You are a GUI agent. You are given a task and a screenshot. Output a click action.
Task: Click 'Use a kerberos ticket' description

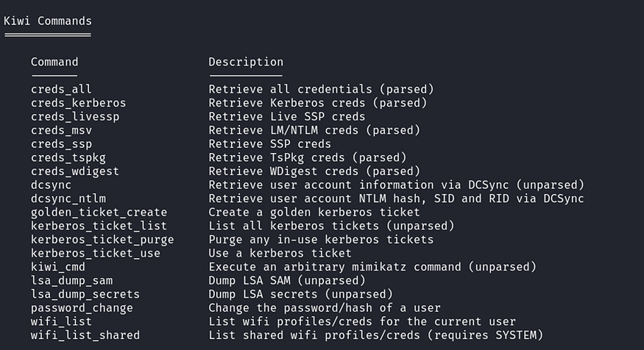[x=280, y=253]
